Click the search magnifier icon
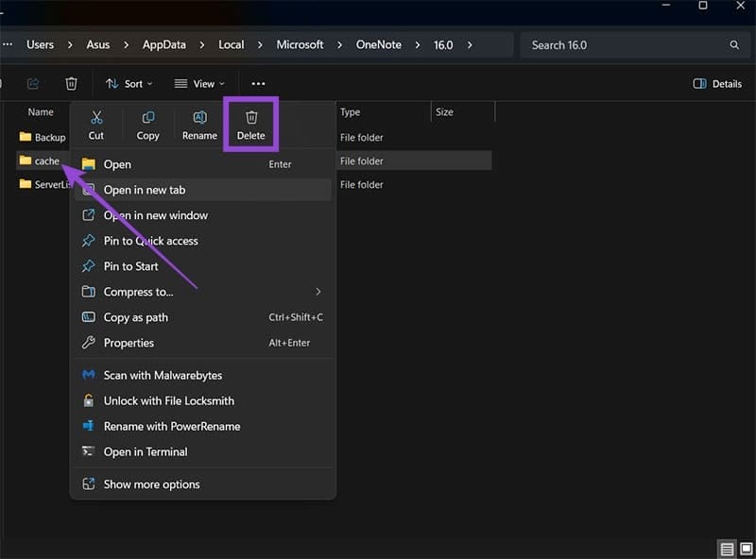This screenshot has height=559, width=756. 734,43
